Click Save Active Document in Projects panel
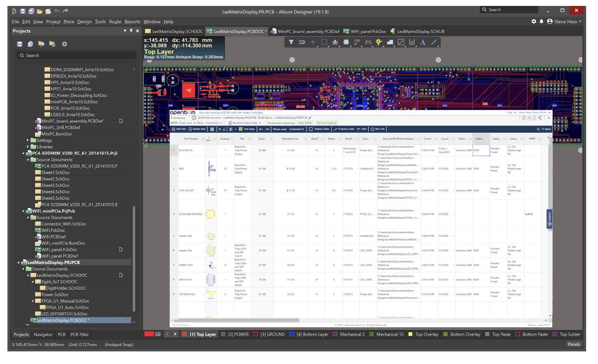The width and height of the screenshot is (598, 364). coord(20,44)
